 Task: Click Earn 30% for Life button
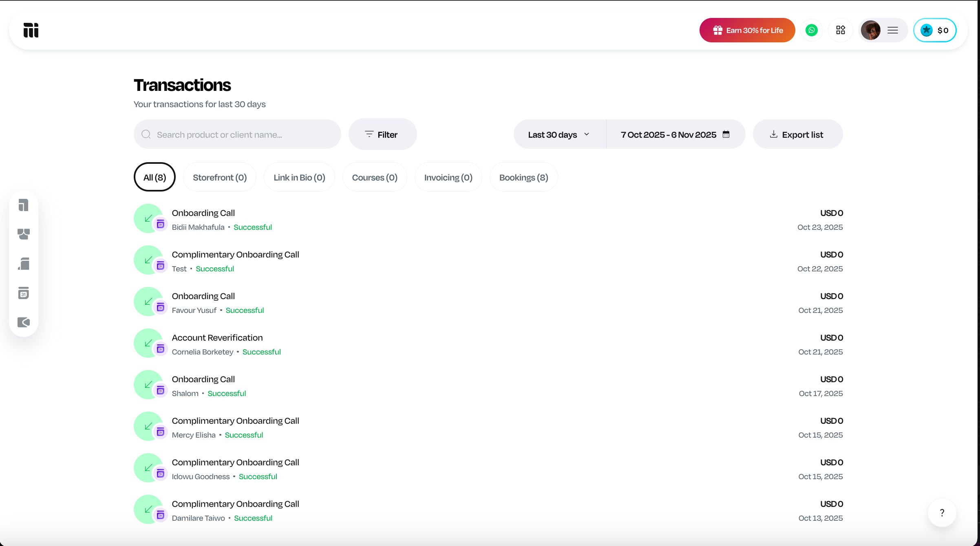pyautogui.click(x=747, y=30)
